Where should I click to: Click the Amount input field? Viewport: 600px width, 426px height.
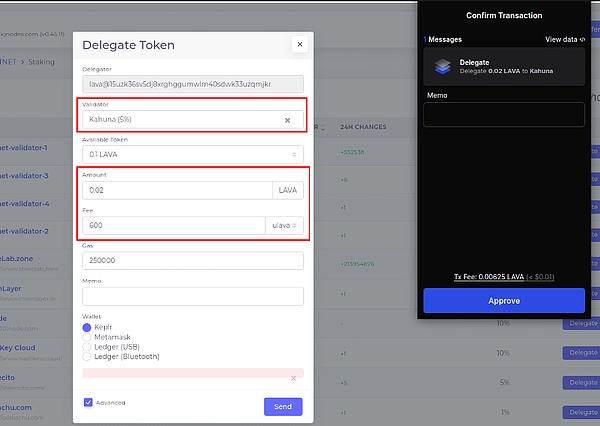click(x=176, y=189)
